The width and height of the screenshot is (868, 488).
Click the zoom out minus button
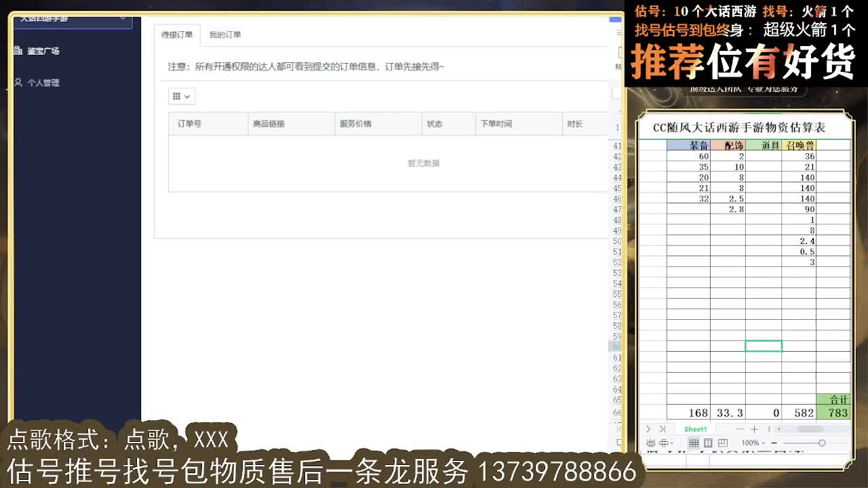774,442
